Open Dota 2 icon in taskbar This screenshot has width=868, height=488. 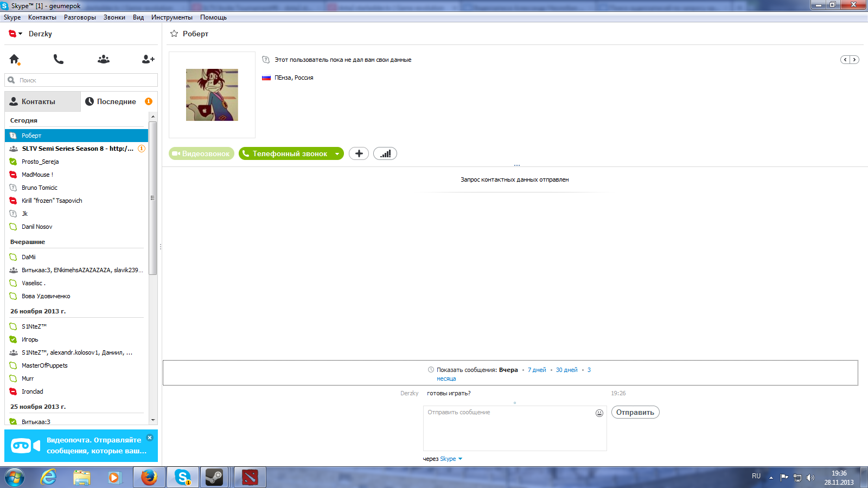click(250, 477)
